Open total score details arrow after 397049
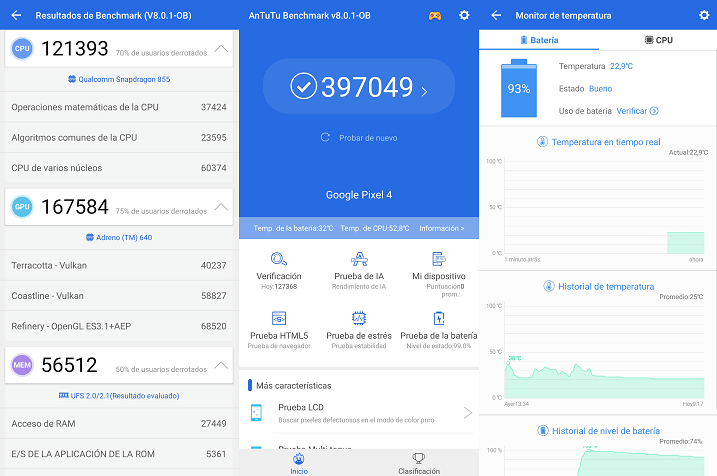 pyautogui.click(x=424, y=92)
